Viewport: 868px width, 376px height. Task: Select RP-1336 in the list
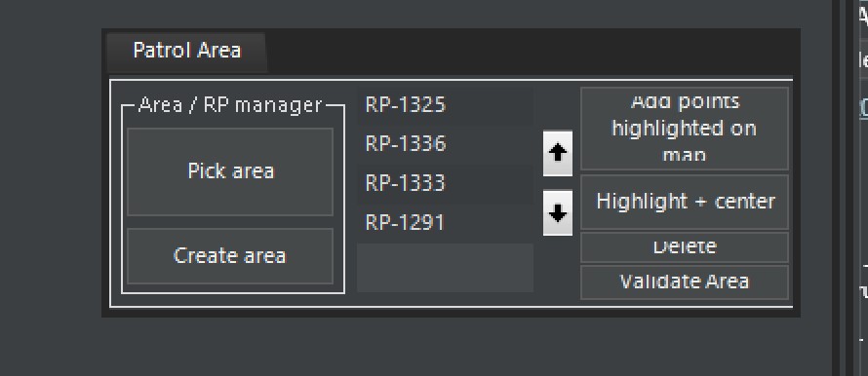click(x=445, y=144)
